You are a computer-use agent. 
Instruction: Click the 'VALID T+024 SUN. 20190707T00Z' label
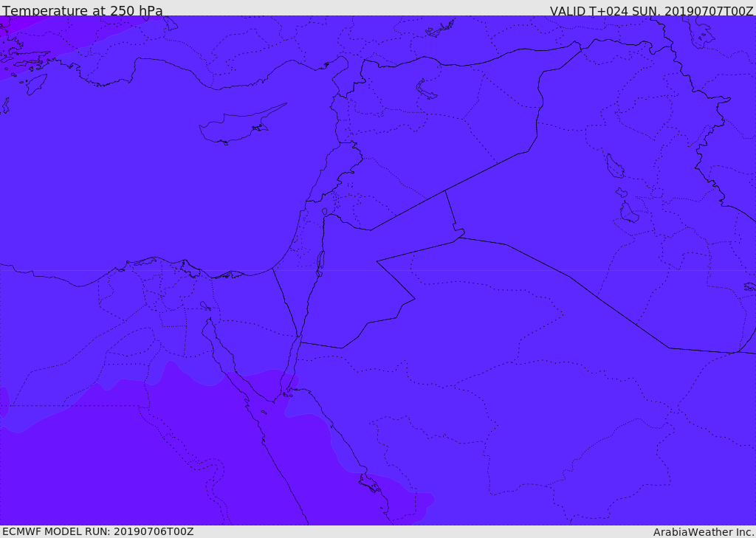651,10
